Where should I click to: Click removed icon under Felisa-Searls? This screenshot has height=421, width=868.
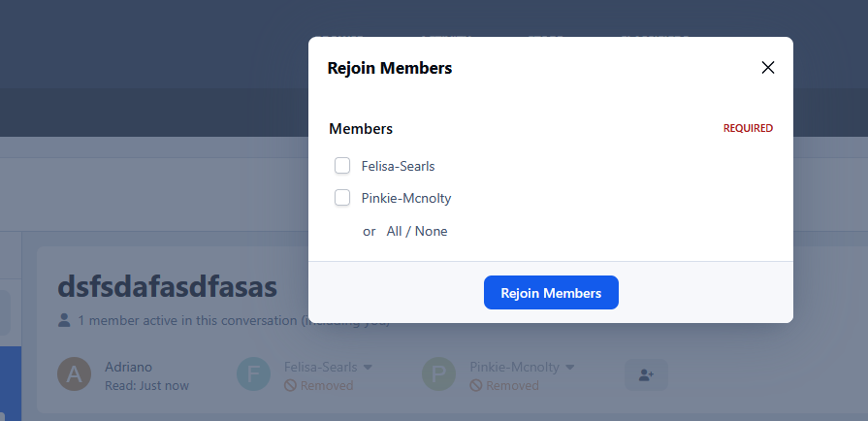pos(290,385)
